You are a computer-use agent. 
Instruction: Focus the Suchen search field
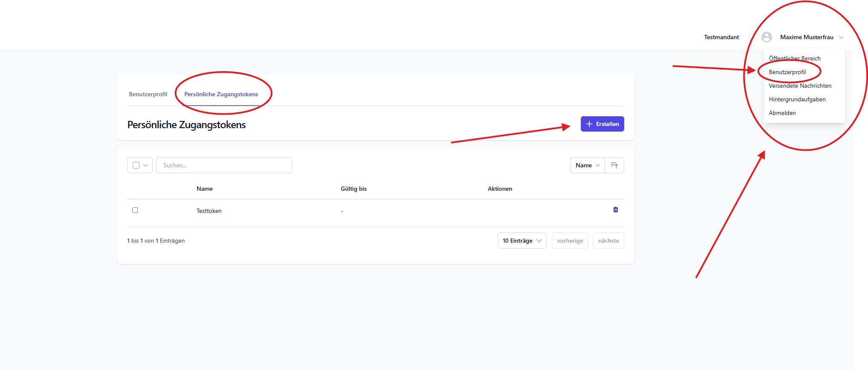point(224,165)
